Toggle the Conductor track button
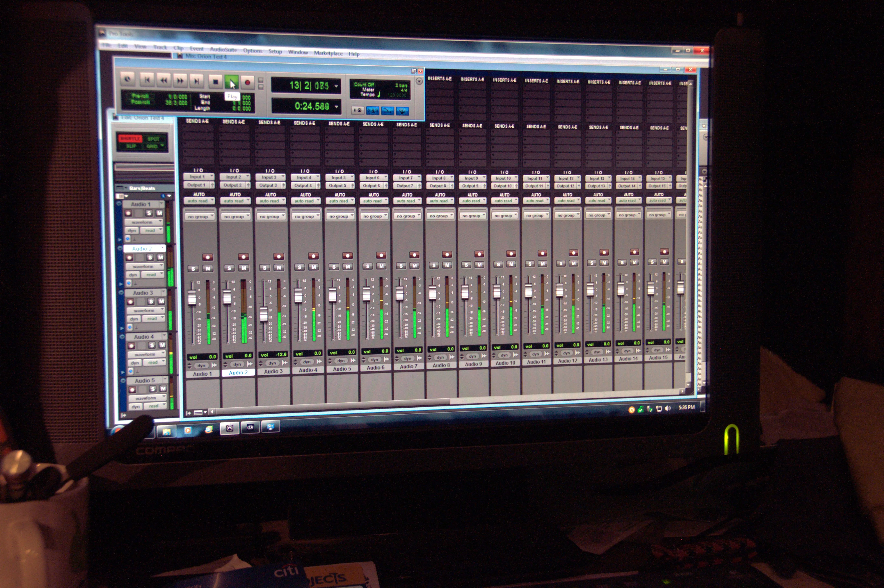The height and width of the screenshot is (588, 884). tap(402, 111)
